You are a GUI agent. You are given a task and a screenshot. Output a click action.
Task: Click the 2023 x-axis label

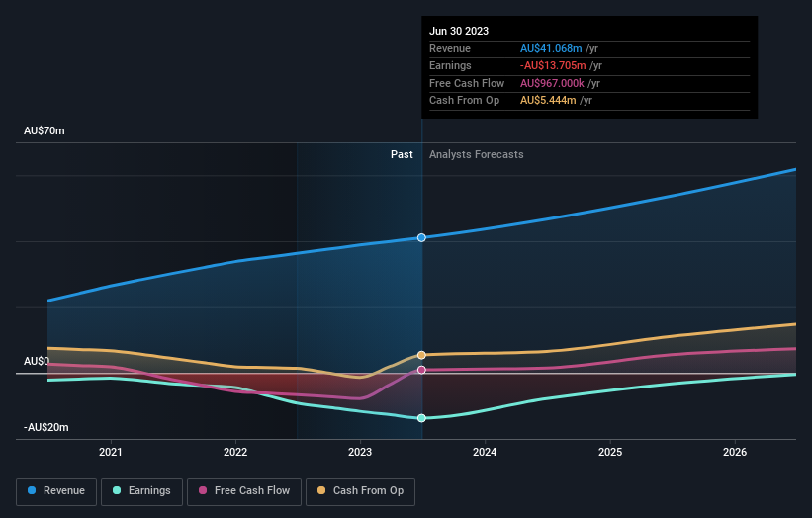(x=360, y=452)
